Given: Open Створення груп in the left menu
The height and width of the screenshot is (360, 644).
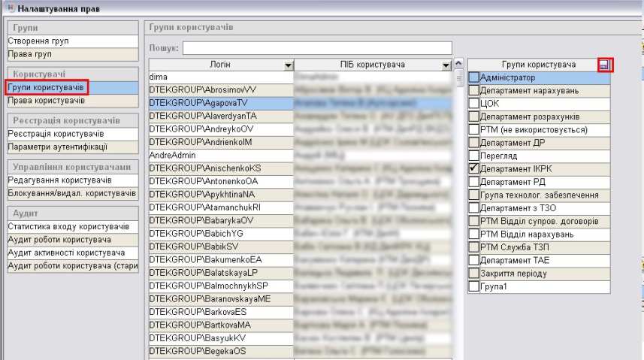Looking at the screenshot, I should pos(71,41).
